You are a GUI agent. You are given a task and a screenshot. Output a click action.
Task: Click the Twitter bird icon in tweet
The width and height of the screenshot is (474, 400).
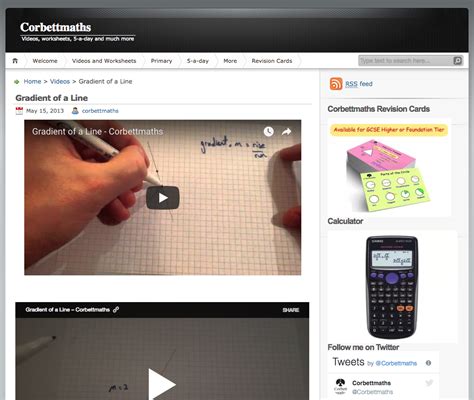coord(429,383)
